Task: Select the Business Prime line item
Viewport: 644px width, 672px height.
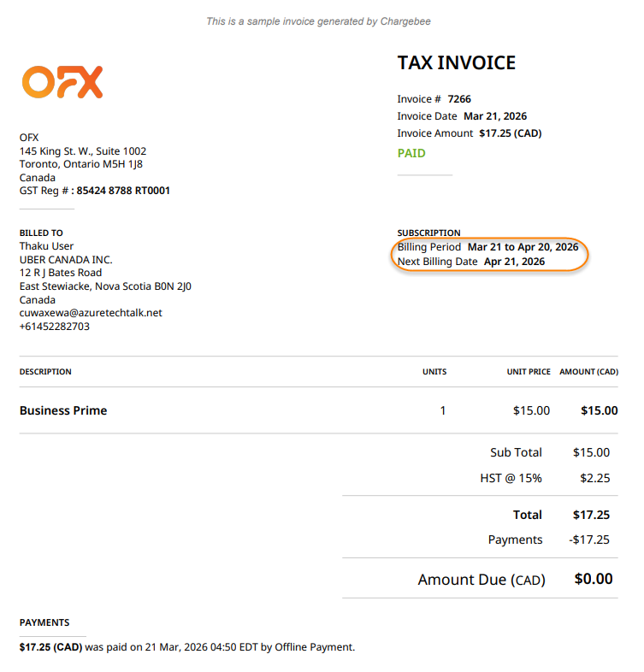Action: 63,410
